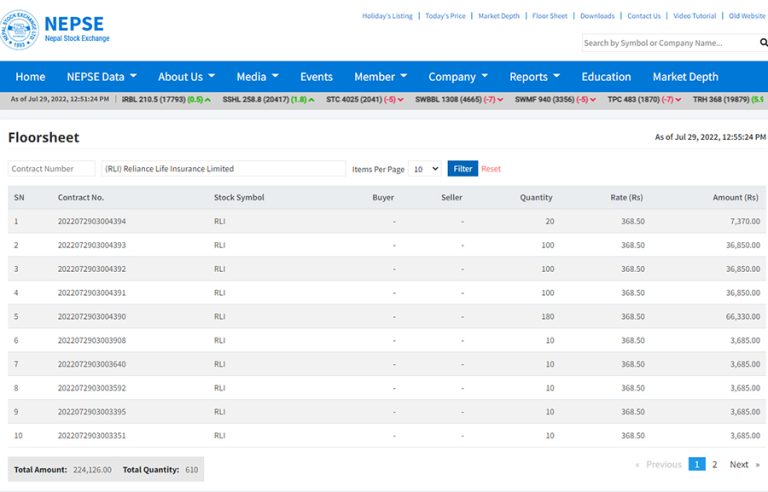The image size is (768, 492).
Task: Click the NEPSE logo
Action: click(x=55, y=29)
